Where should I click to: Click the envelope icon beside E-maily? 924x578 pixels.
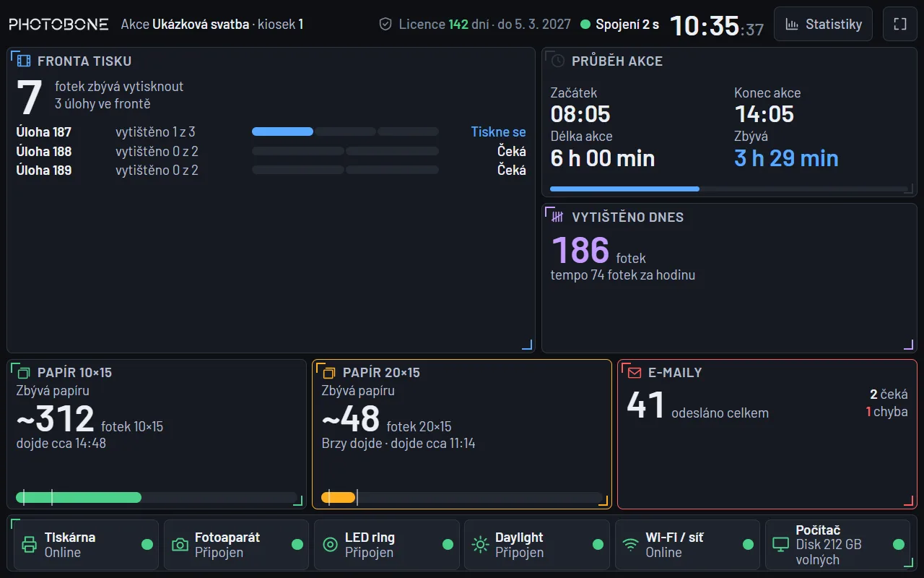[635, 373]
